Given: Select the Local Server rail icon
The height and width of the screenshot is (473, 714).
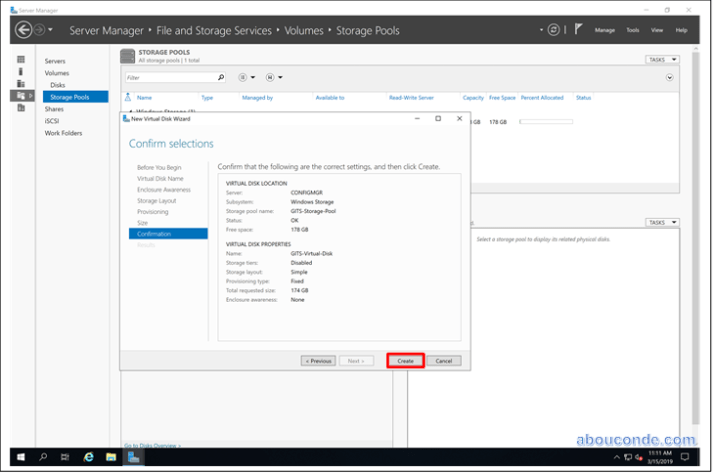Looking at the screenshot, I should [20, 72].
